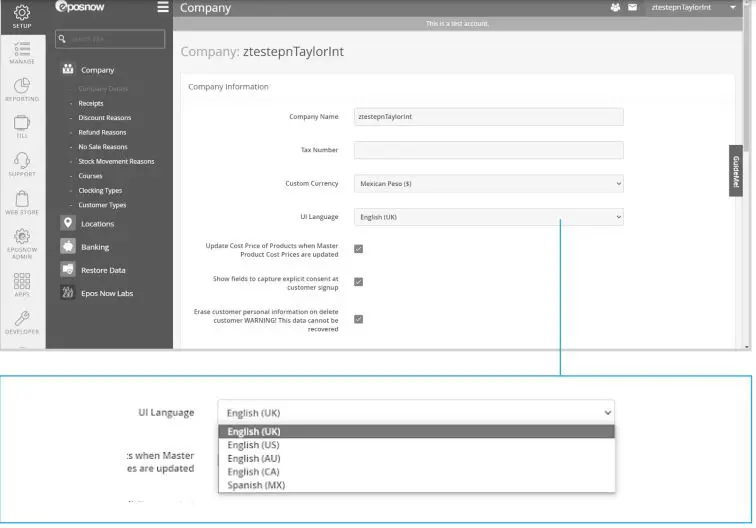Viewport: 756px width, 528px height.
Task: Open the Till icon in sidebar
Action: tap(21, 123)
